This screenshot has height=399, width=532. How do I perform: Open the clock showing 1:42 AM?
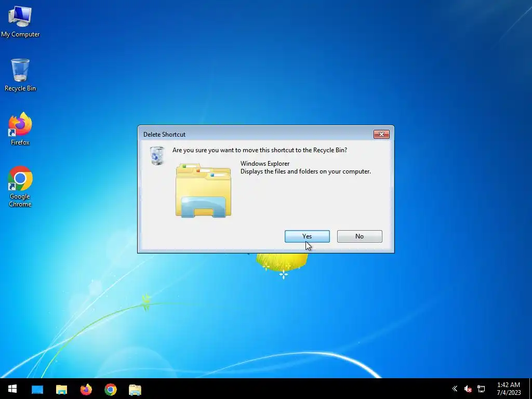pyautogui.click(x=509, y=389)
